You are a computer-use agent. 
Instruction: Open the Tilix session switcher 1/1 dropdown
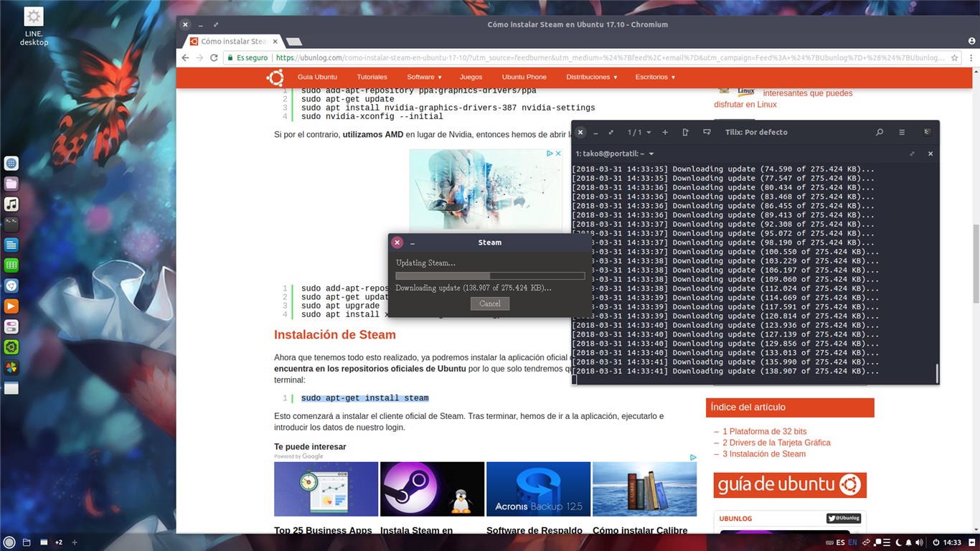point(639,132)
